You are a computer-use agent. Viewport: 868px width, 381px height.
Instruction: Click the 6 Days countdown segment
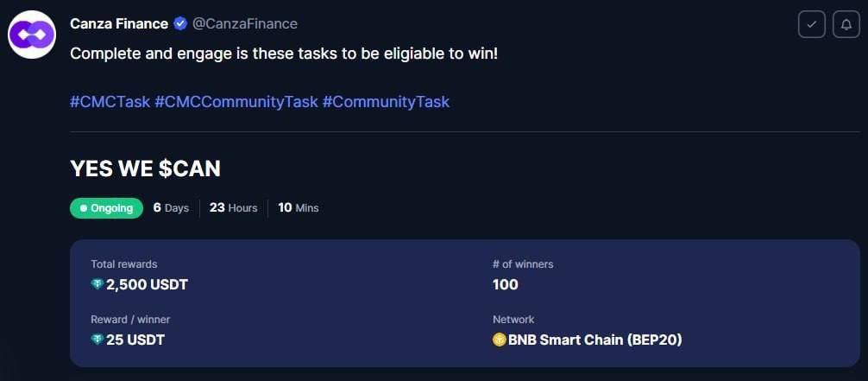[171, 208]
